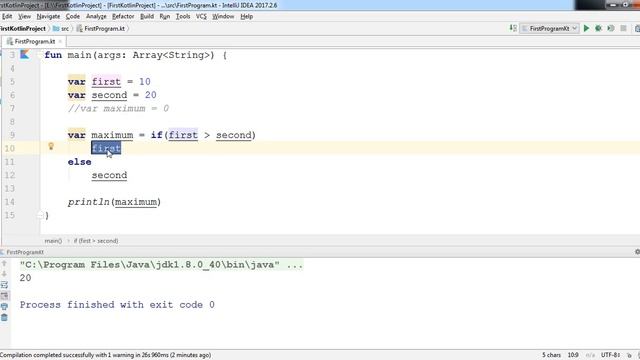Click '5 chars' selection info in status bar
This screenshot has height=360, width=640.
pyautogui.click(x=551, y=355)
